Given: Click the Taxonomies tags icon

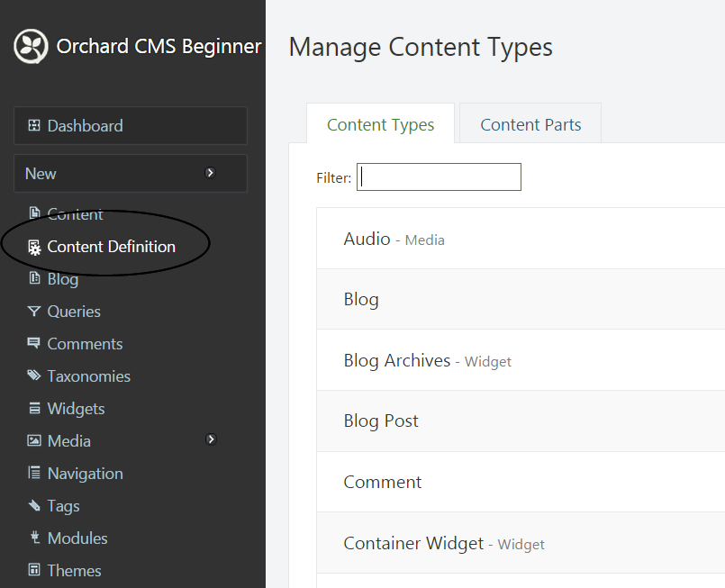Looking at the screenshot, I should click(x=33, y=375).
